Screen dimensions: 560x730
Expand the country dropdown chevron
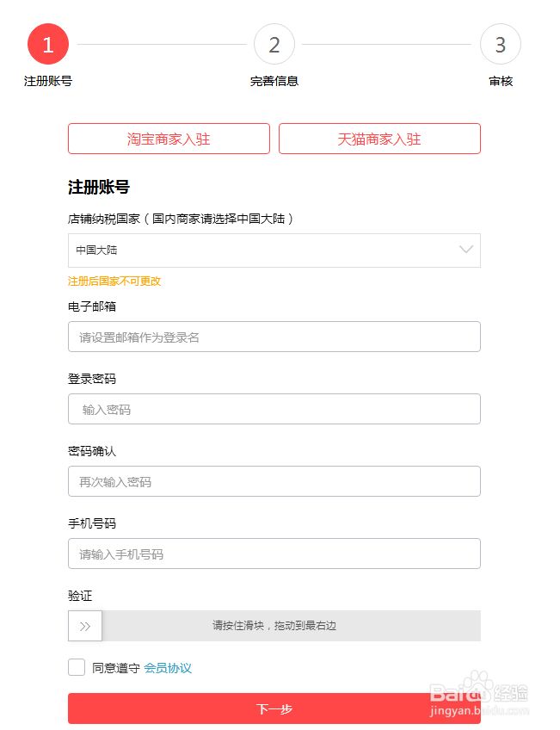click(x=466, y=250)
